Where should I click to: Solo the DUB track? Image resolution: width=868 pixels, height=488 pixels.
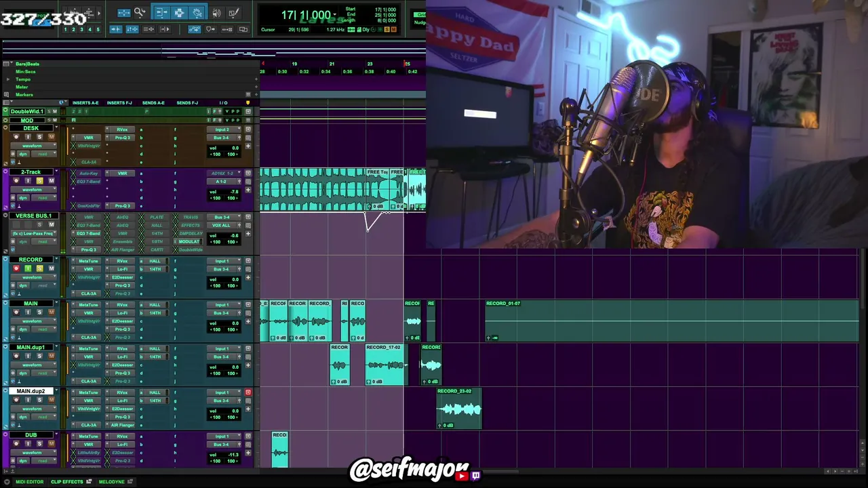[39, 444]
